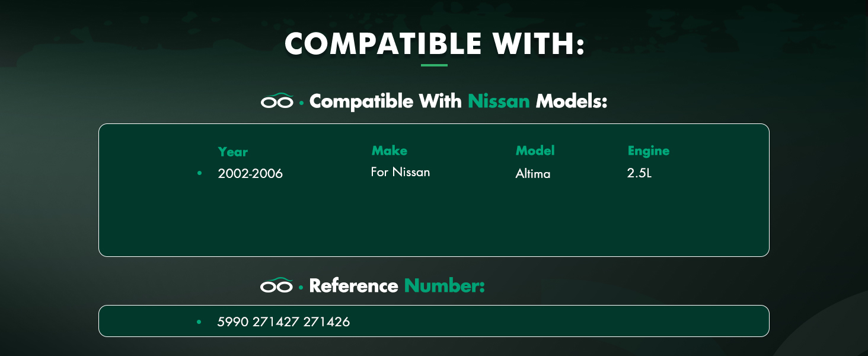
Task: Click the COMPATIBLE WITH: main heading
Action: pos(435,44)
